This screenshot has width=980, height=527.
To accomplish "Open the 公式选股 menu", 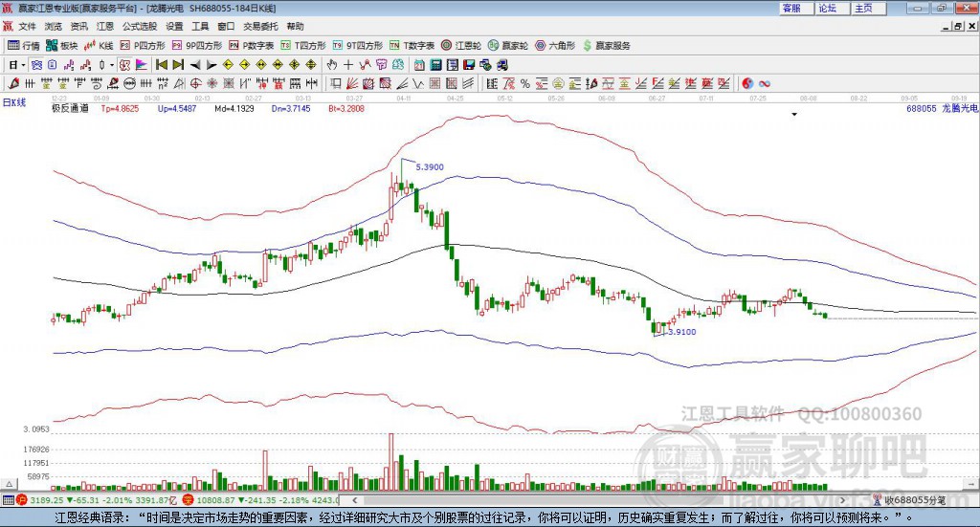I will tap(140, 26).
